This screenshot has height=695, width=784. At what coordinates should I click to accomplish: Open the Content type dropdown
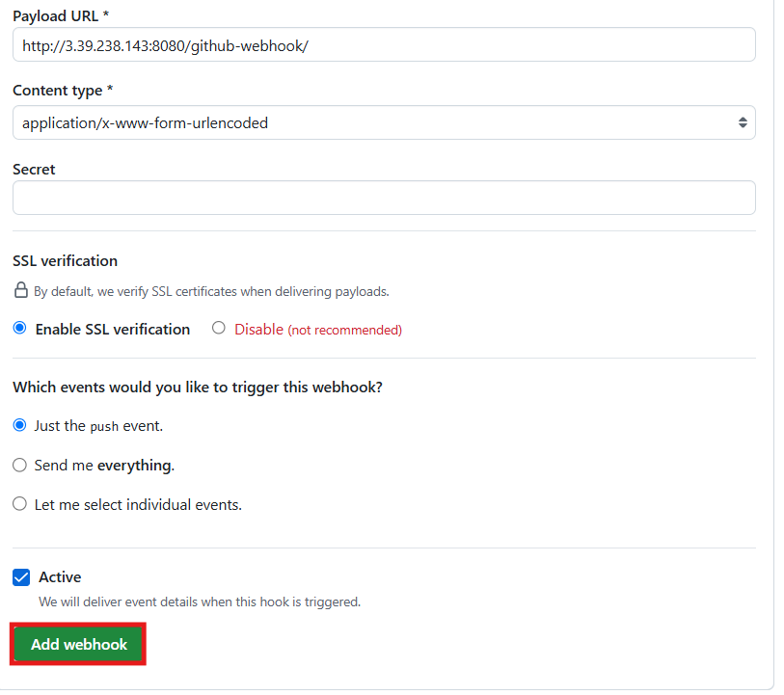384,122
